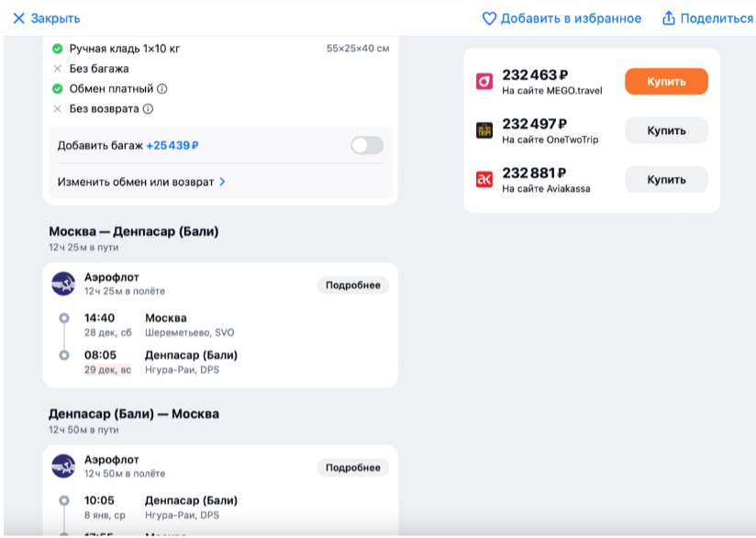Click Шереметьево, SVO airport text
The height and width of the screenshot is (538, 756).
[190, 332]
